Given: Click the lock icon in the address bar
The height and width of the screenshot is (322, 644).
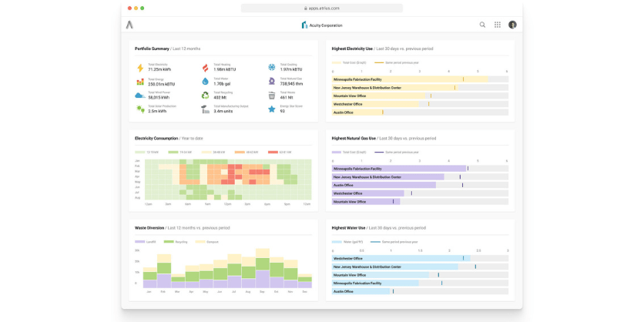Looking at the screenshot, I should (305, 8).
